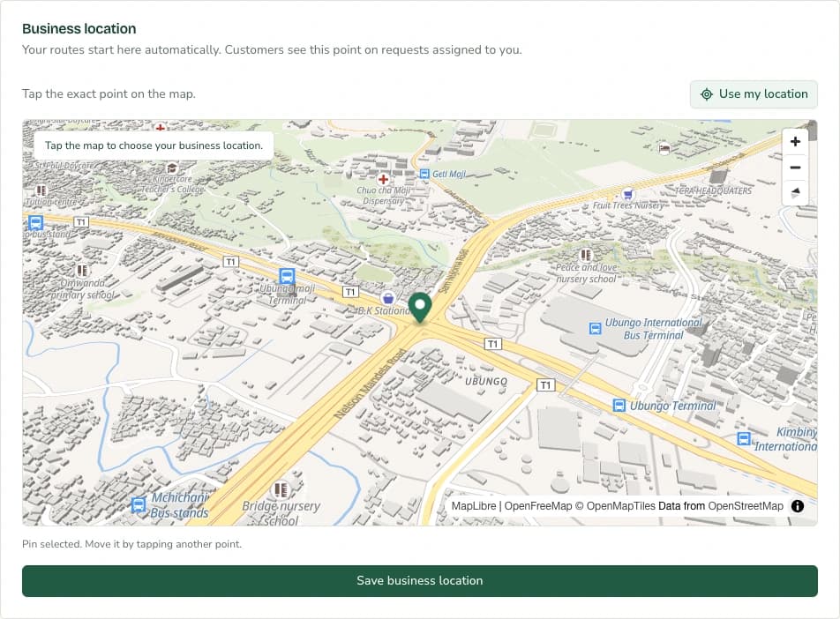Click the hotel bed icon near zoom controls

(664, 149)
